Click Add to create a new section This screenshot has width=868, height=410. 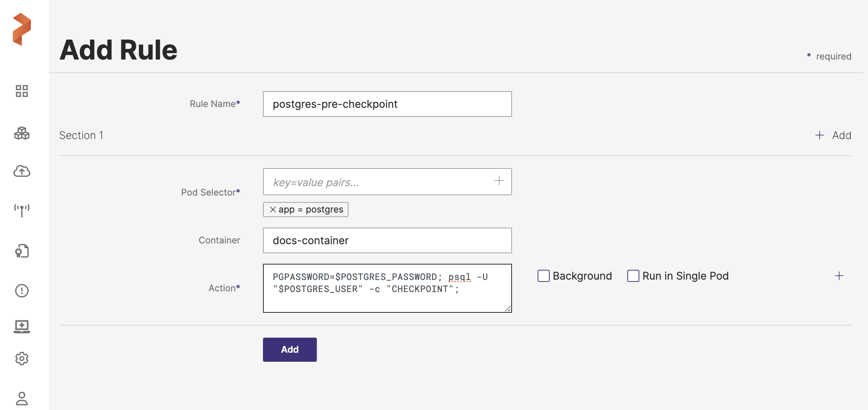tap(833, 135)
